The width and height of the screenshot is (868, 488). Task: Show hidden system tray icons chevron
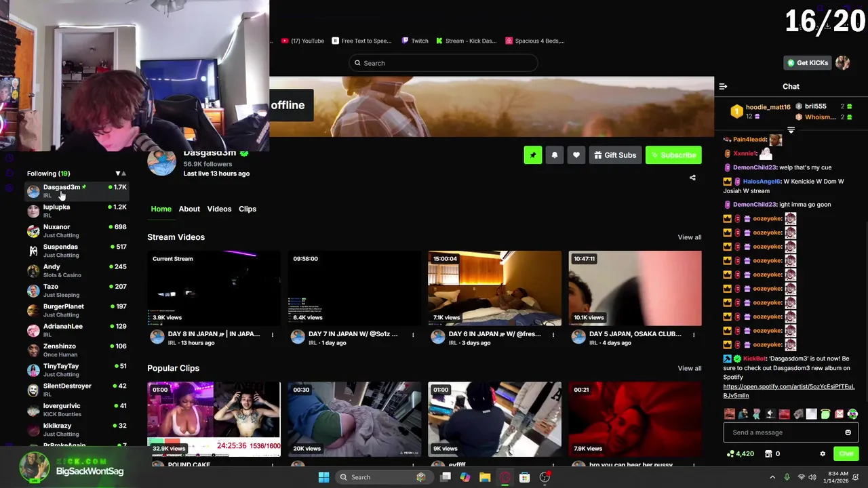772,477
